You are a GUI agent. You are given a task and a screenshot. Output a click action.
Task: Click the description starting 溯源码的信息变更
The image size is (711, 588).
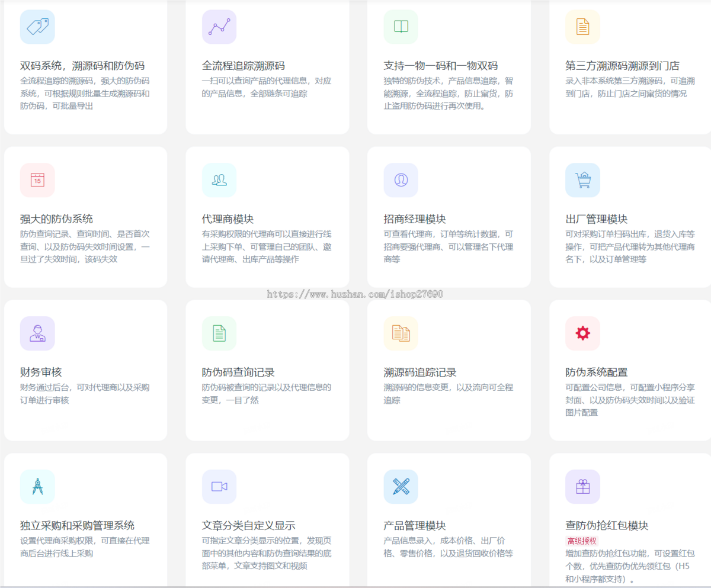tap(449, 394)
